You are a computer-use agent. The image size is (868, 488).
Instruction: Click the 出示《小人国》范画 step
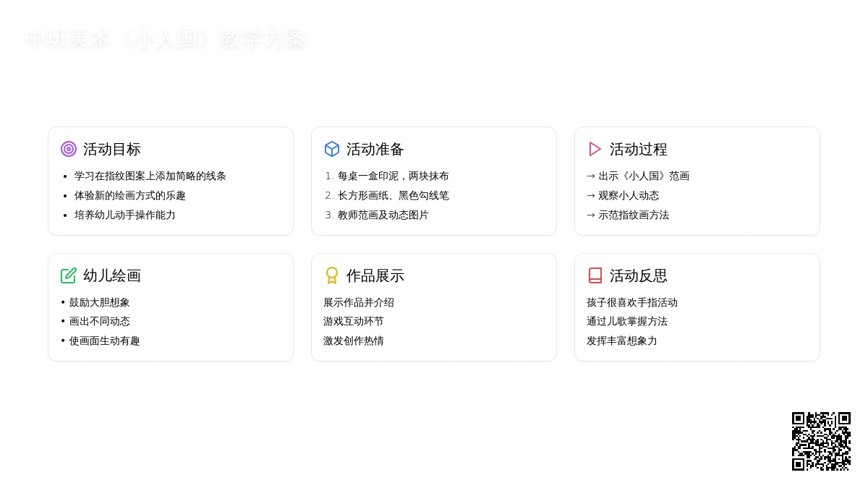click(643, 176)
